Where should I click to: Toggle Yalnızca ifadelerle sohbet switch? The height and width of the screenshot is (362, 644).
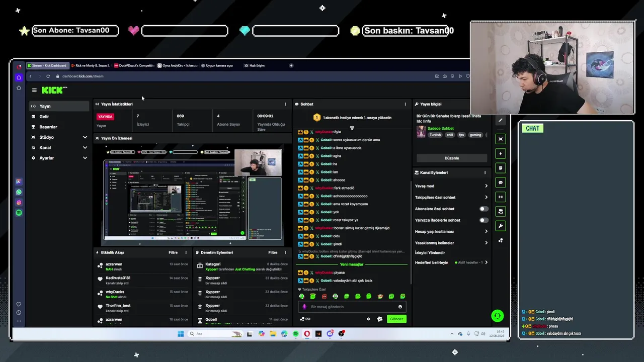tap(484, 220)
